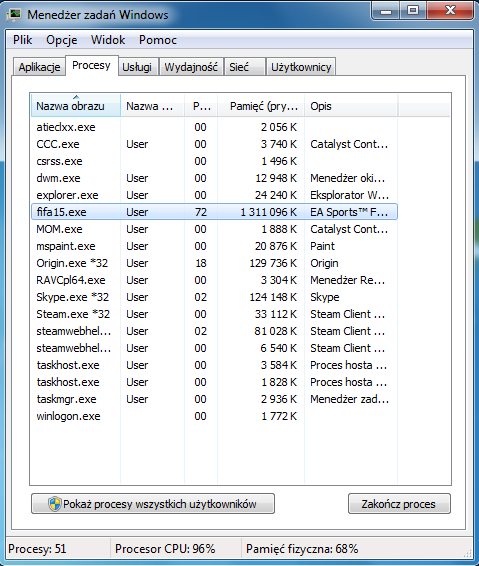Select the taskmgr.exe process row
Screen dimensions: 479x566
point(214,399)
